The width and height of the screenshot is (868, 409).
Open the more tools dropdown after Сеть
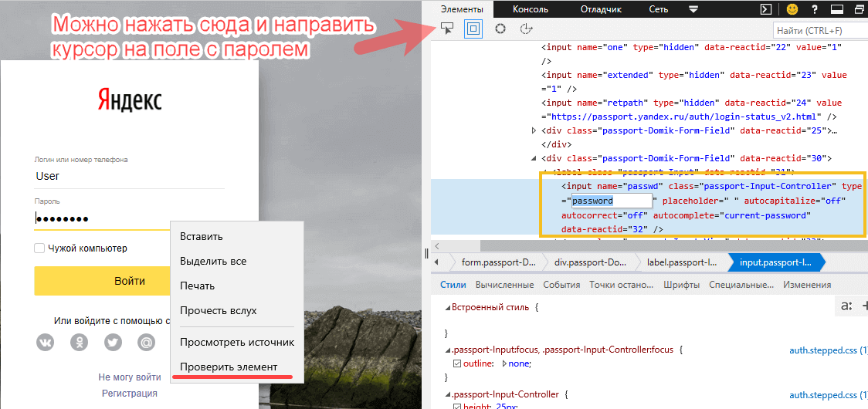coord(693,9)
